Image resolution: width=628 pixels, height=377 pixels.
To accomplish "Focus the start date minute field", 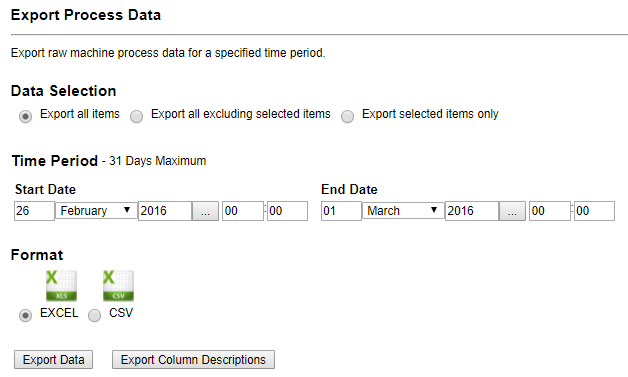I will click(287, 211).
